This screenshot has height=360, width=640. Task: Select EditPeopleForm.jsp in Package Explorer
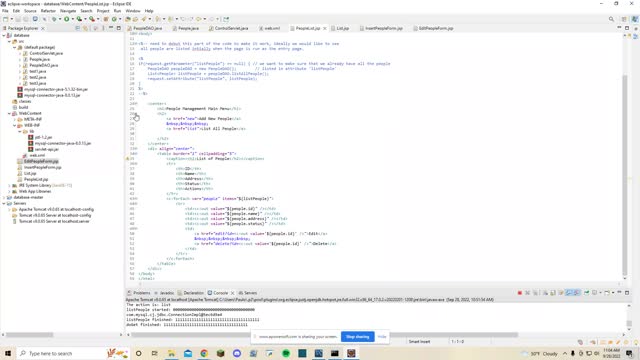(x=41, y=162)
